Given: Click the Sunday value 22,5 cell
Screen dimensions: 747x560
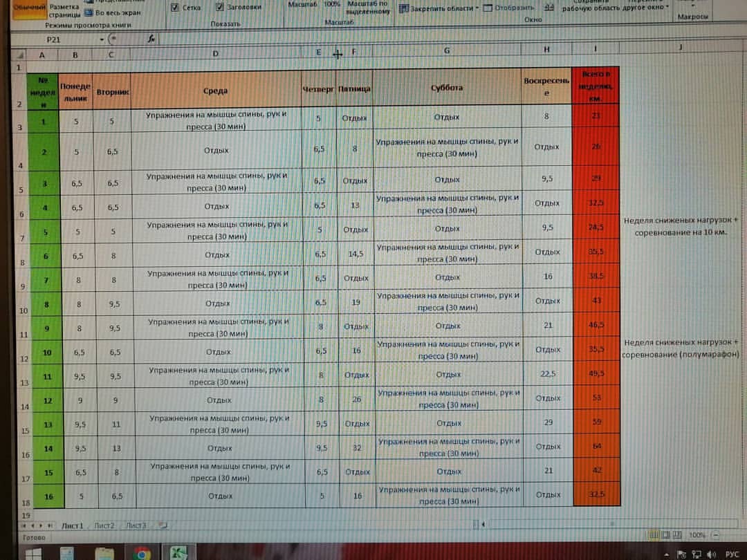Looking at the screenshot, I should [548, 374].
